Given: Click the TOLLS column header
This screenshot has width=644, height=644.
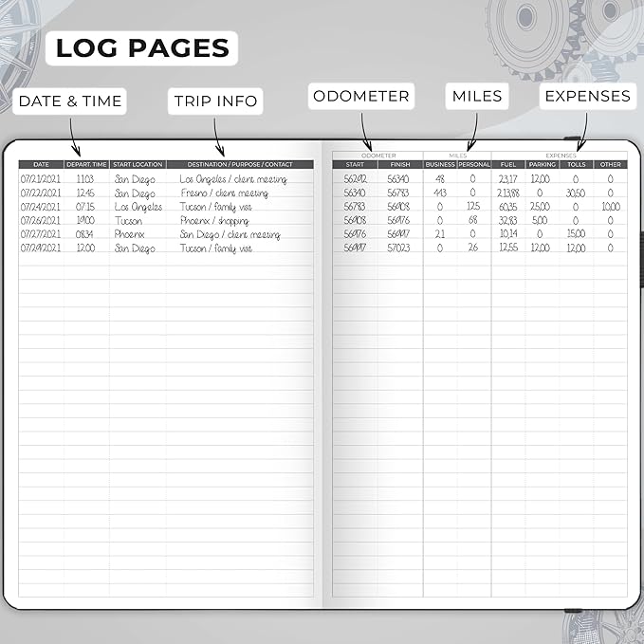Looking at the screenshot, I should (x=577, y=165).
